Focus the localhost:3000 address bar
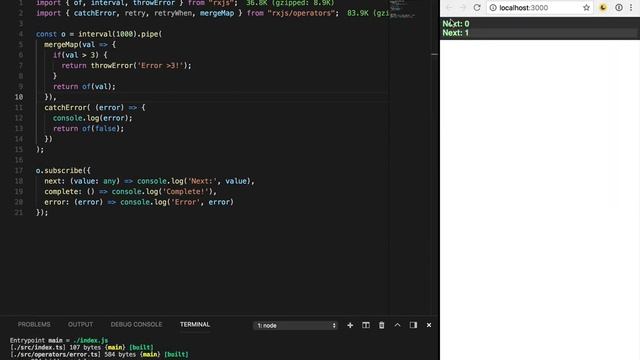The height and width of the screenshot is (360, 640). click(539, 7)
